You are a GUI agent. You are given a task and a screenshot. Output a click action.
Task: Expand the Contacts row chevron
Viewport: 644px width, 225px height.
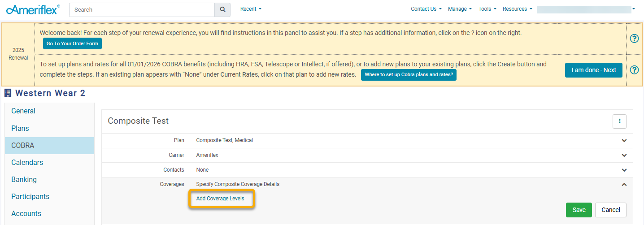(x=624, y=170)
